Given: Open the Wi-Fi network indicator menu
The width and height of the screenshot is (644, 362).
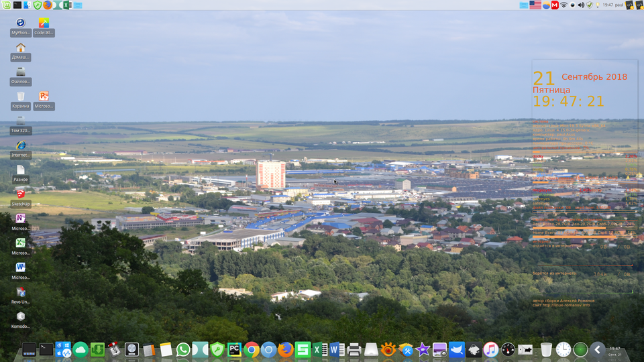Looking at the screenshot, I should point(564,5).
